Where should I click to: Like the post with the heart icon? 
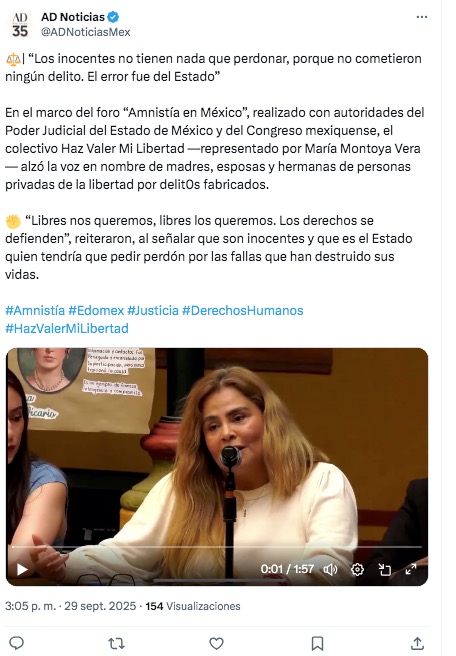pyautogui.click(x=216, y=643)
